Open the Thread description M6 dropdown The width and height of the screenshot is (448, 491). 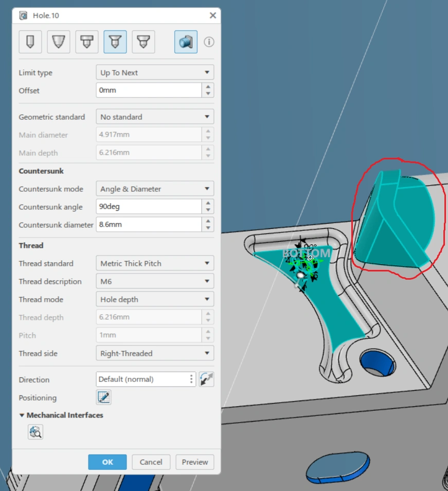pyautogui.click(x=155, y=281)
